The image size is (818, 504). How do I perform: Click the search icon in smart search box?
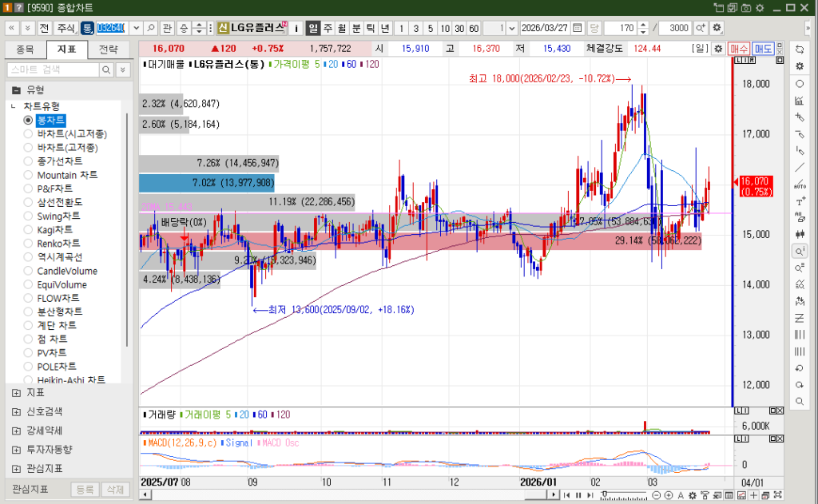[106, 70]
